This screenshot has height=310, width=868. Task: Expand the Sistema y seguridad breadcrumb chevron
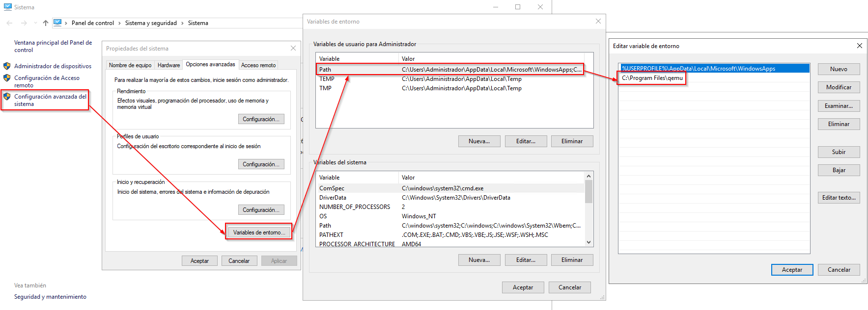click(182, 23)
